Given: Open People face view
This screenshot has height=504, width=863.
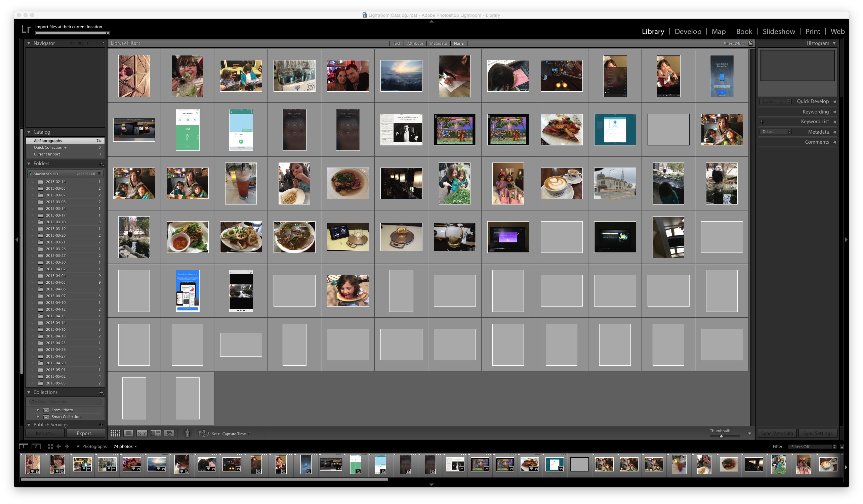Looking at the screenshot, I should click(169, 433).
